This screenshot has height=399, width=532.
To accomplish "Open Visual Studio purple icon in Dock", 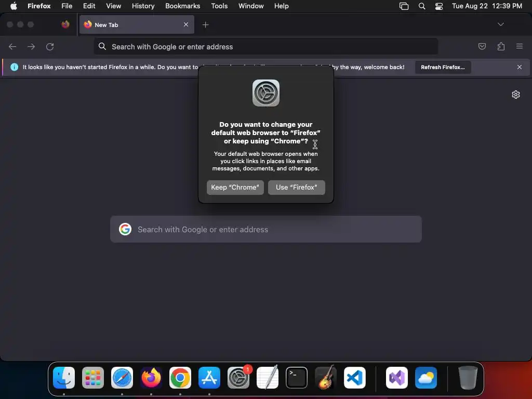I will pos(397,378).
